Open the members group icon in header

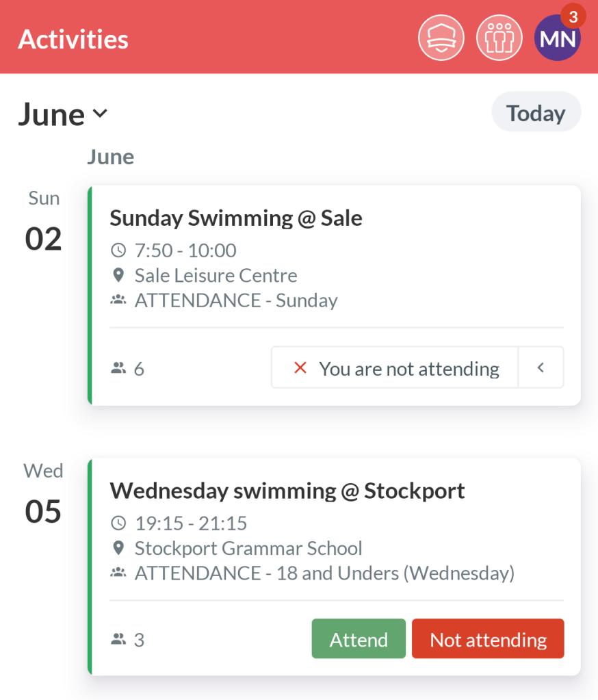click(499, 38)
